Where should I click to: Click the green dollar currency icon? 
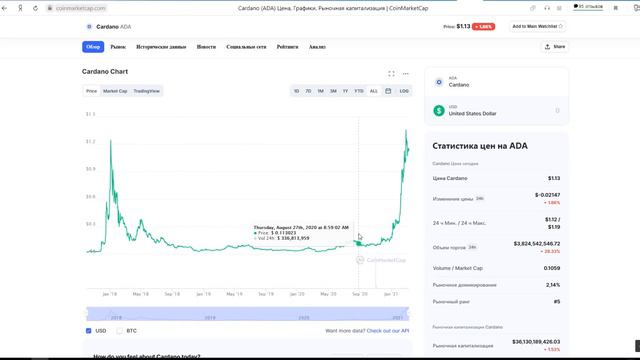click(439, 111)
